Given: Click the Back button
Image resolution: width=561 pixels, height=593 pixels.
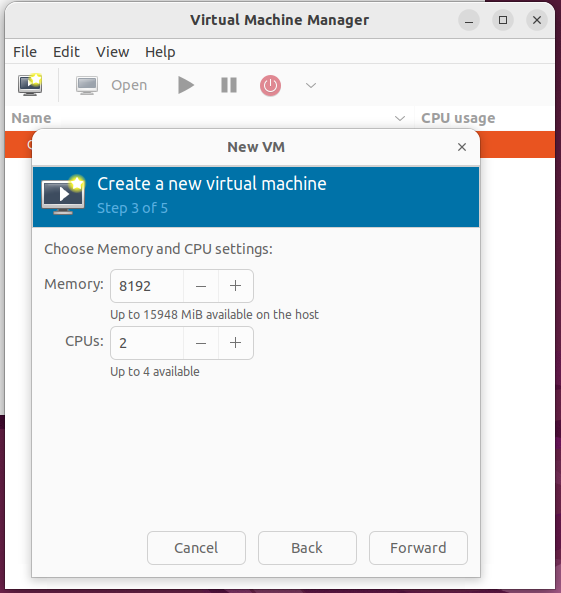Looking at the screenshot, I should (x=307, y=548).
